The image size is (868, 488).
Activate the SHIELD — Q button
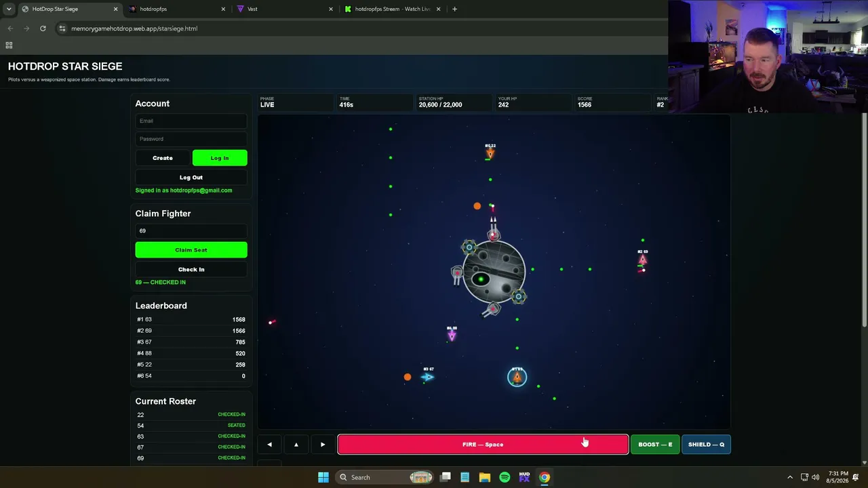coord(706,445)
